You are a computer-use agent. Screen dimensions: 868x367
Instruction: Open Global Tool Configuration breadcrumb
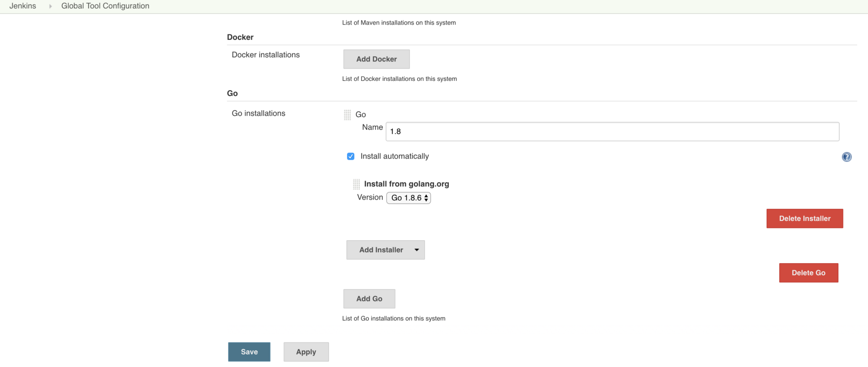coord(105,6)
